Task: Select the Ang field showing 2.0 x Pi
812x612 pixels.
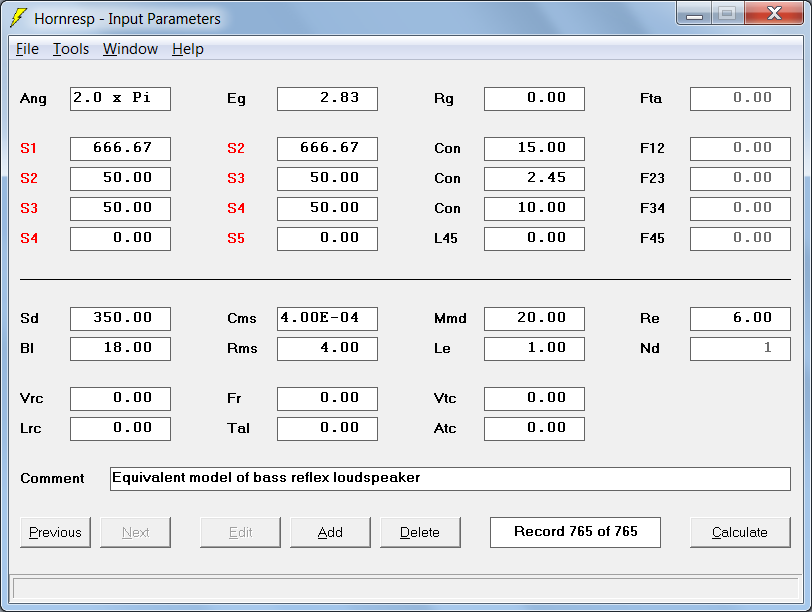Action: [x=120, y=99]
